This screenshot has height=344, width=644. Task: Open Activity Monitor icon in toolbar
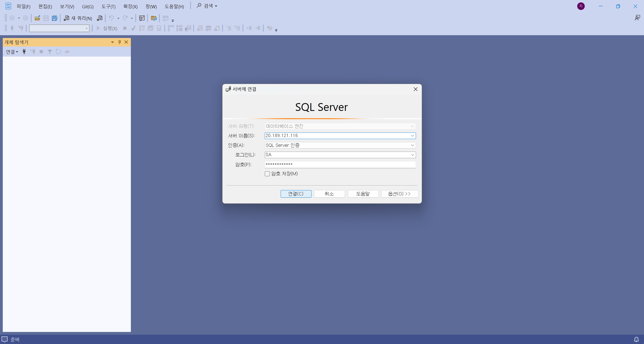pos(142,18)
